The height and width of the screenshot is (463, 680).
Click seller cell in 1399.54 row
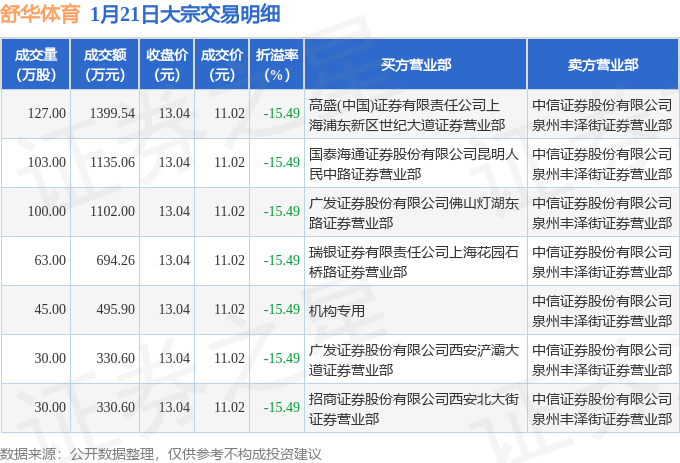coord(602,115)
